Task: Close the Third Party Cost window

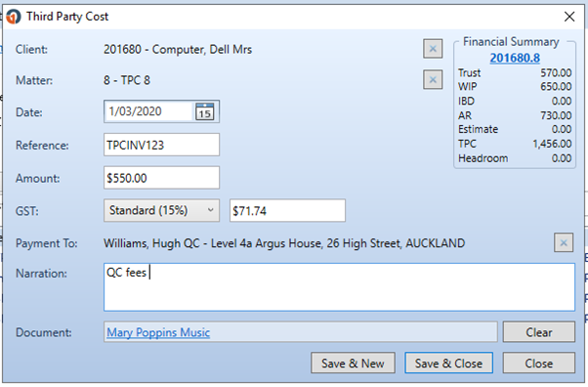Action: pyautogui.click(x=569, y=17)
